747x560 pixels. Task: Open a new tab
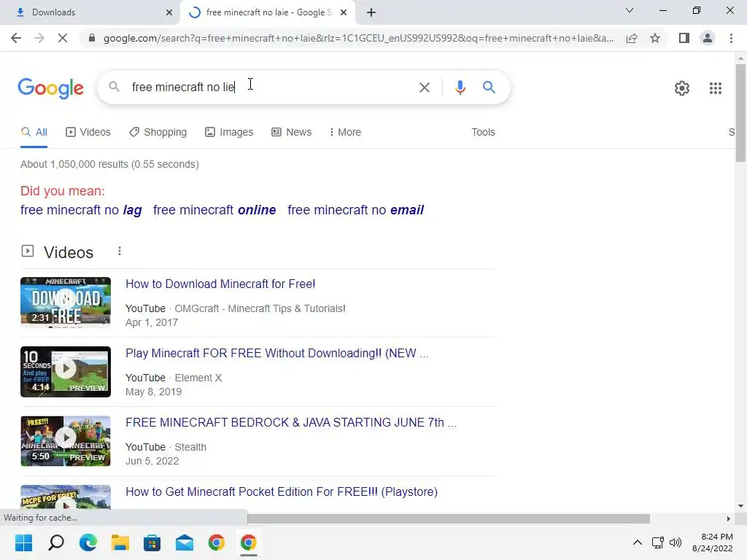371,12
